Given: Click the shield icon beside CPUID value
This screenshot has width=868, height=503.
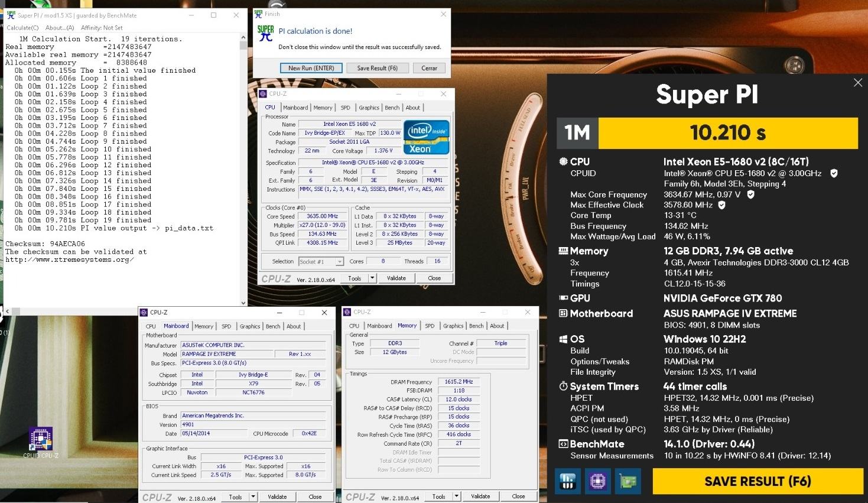Looking at the screenshot, I should click(834, 173).
